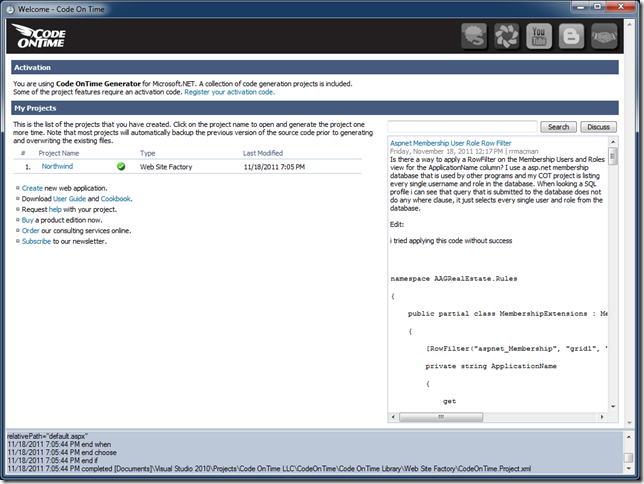Click the Last Modified column header
Screen dimensions: 644x484
(263, 153)
